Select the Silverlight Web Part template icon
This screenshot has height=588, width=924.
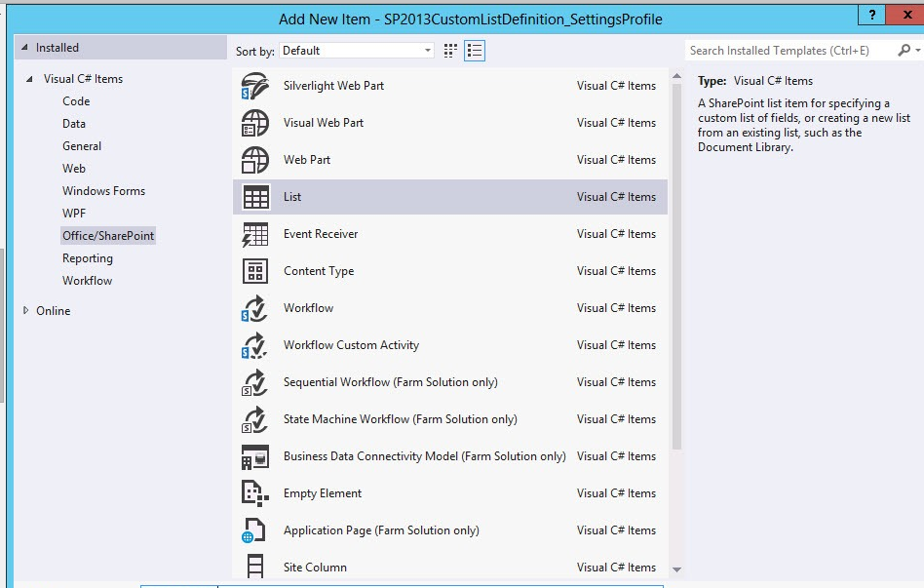click(255, 86)
